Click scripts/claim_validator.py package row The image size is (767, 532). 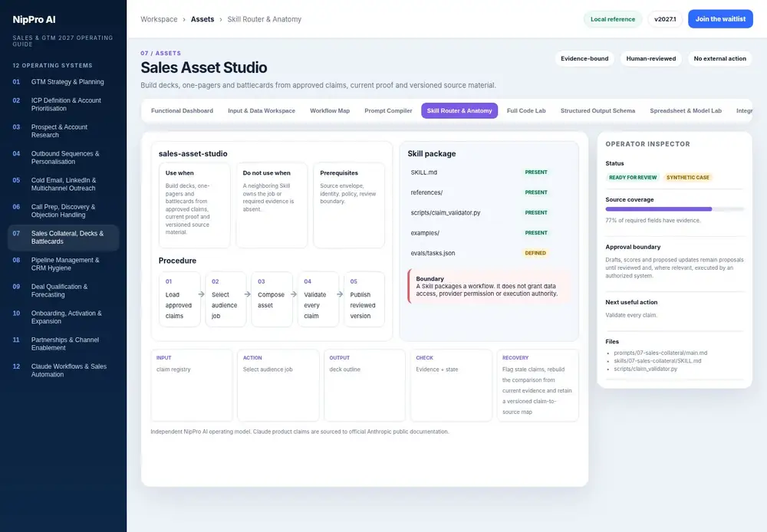(x=489, y=212)
